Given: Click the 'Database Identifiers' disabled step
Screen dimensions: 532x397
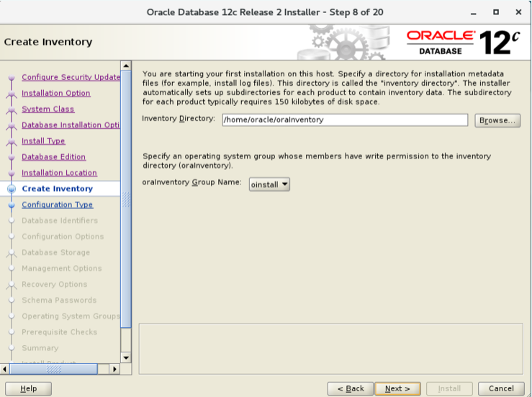Looking at the screenshot, I should (60, 220).
